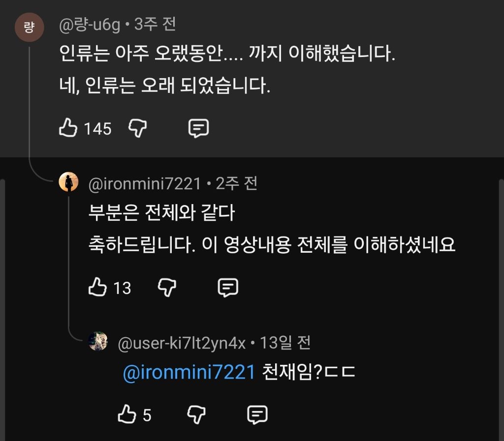
Task: Like the @ironmini7221 reply with 13 likes
Action: pyautogui.click(x=97, y=288)
